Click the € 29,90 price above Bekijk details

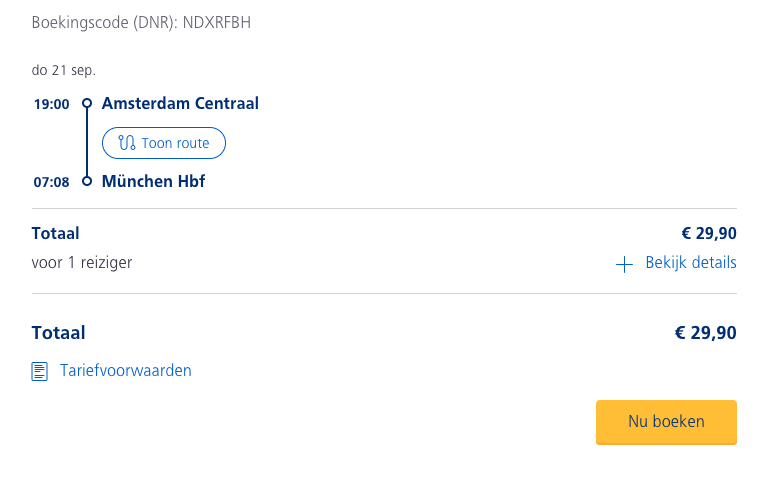pyautogui.click(x=708, y=233)
